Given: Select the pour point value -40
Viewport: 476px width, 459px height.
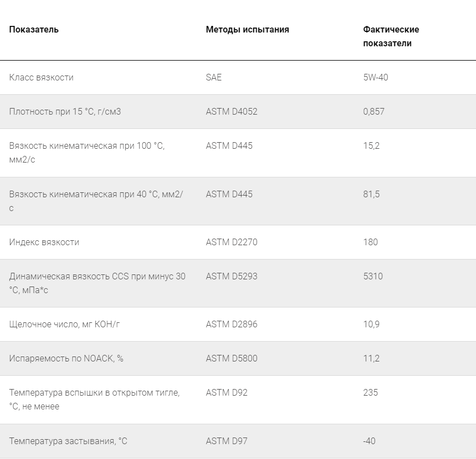Looking at the screenshot, I should click(370, 441).
